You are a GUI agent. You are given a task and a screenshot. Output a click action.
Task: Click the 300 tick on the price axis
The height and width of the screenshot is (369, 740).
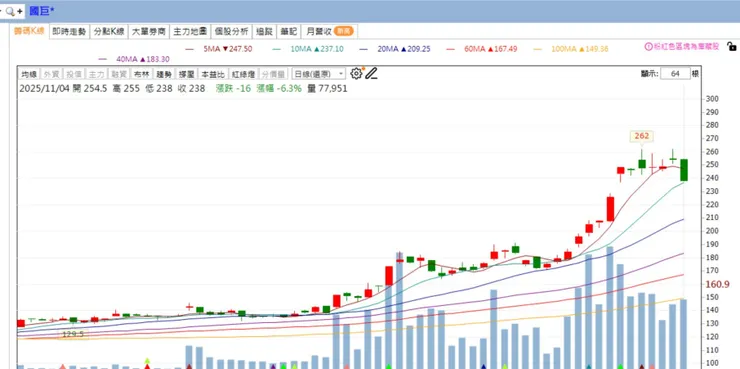(712, 99)
